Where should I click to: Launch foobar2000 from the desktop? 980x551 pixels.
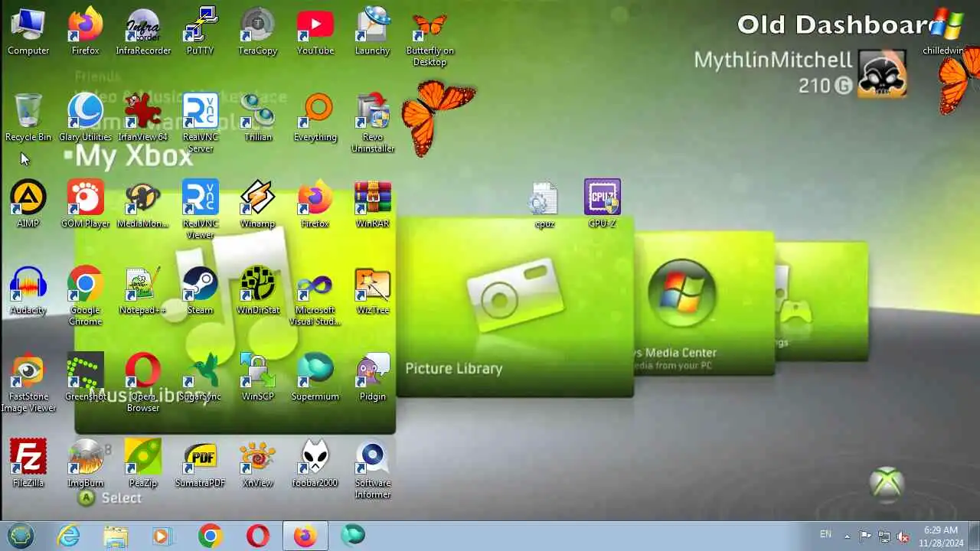(x=315, y=464)
